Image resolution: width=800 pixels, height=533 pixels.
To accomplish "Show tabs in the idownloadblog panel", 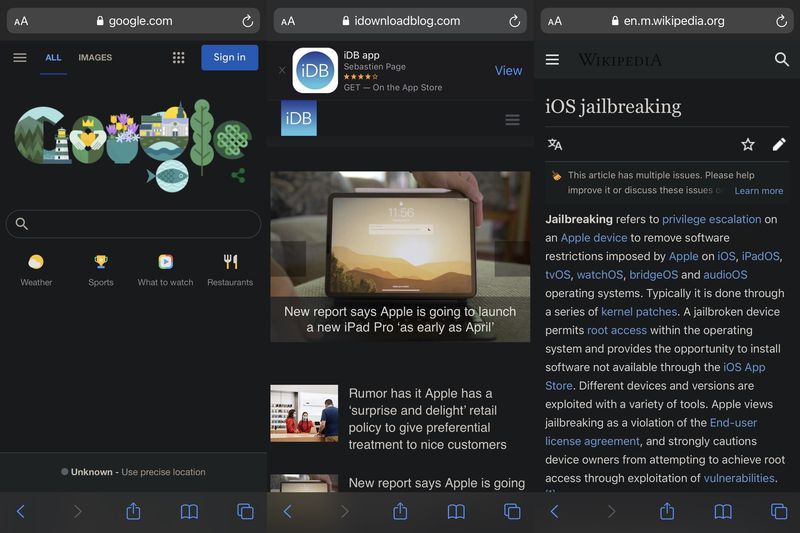I will [512, 511].
